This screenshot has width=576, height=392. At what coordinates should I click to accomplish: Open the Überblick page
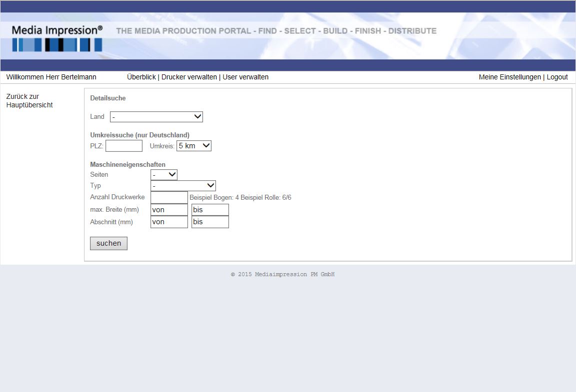click(141, 77)
